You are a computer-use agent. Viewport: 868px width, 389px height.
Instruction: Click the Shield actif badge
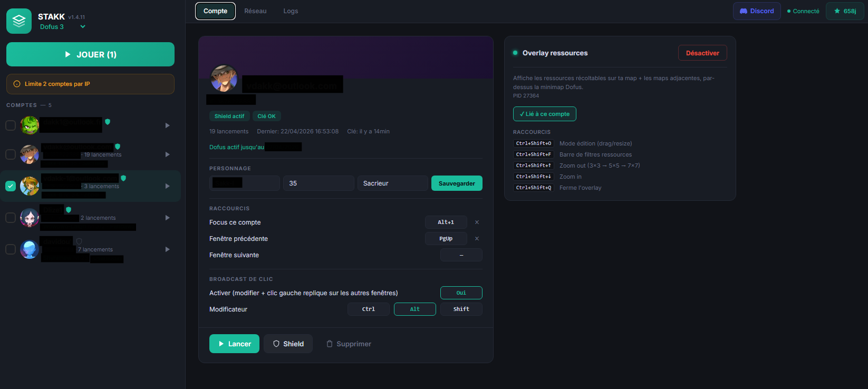tap(229, 116)
